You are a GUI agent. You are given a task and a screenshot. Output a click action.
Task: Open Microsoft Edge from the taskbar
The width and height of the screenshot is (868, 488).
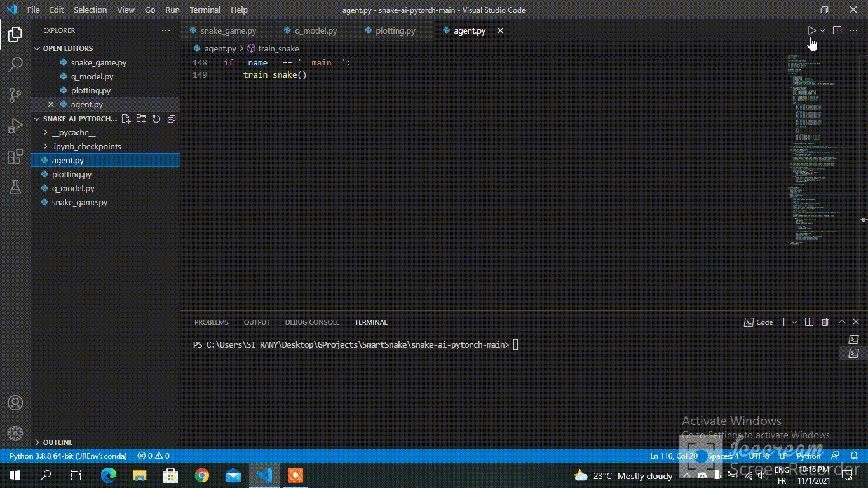109,475
